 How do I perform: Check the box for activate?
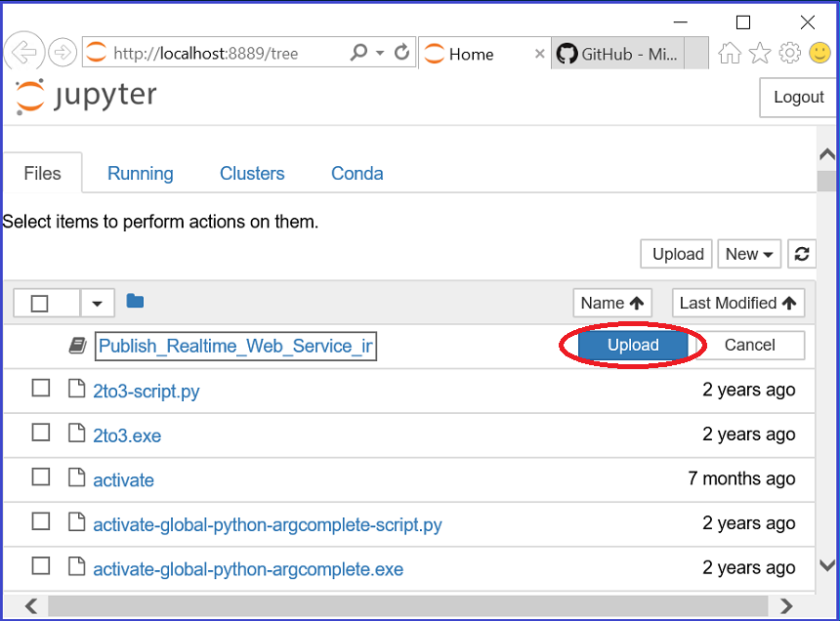(41, 476)
